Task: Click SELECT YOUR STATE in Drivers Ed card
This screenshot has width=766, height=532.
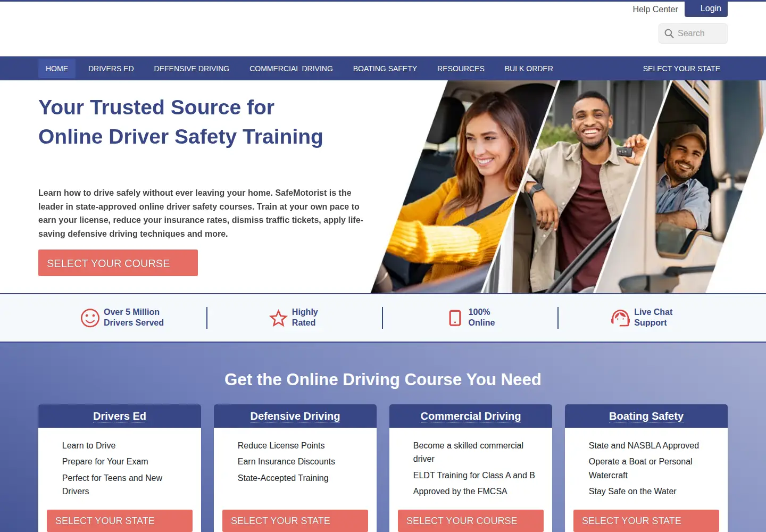Action: 120,521
